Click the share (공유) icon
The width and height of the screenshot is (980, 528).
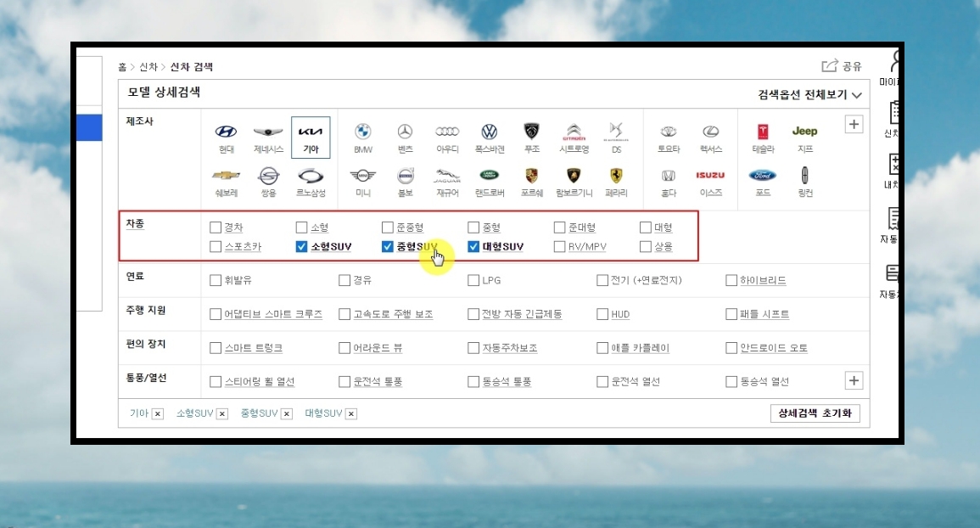click(x=829, y=65)
